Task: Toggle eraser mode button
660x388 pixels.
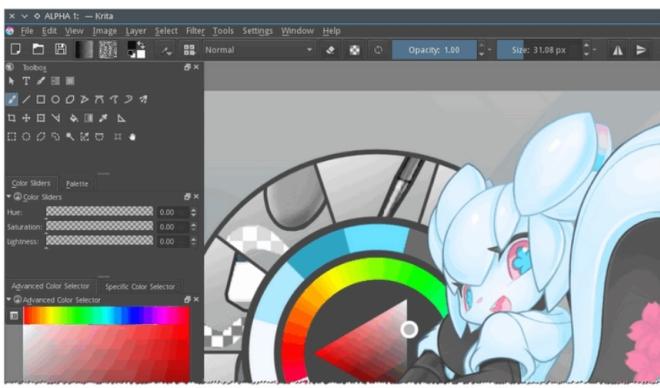Action: [x=330, y=50]
